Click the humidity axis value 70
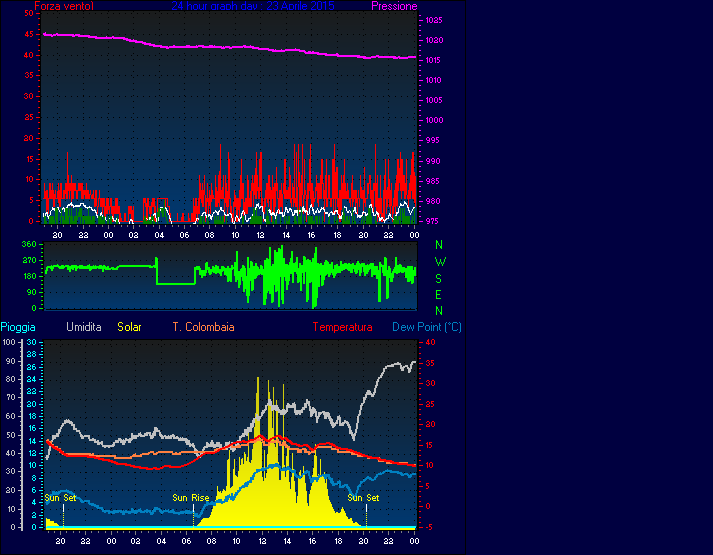The height and width of the screenshot is (555, 713). 11,397
